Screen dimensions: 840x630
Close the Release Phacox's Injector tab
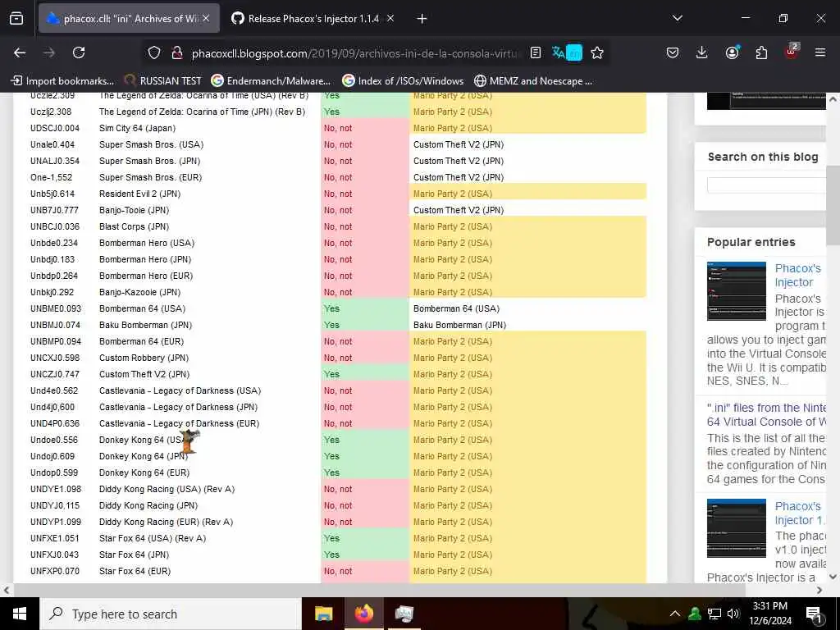pyautogui.click(x=390, y=18)
